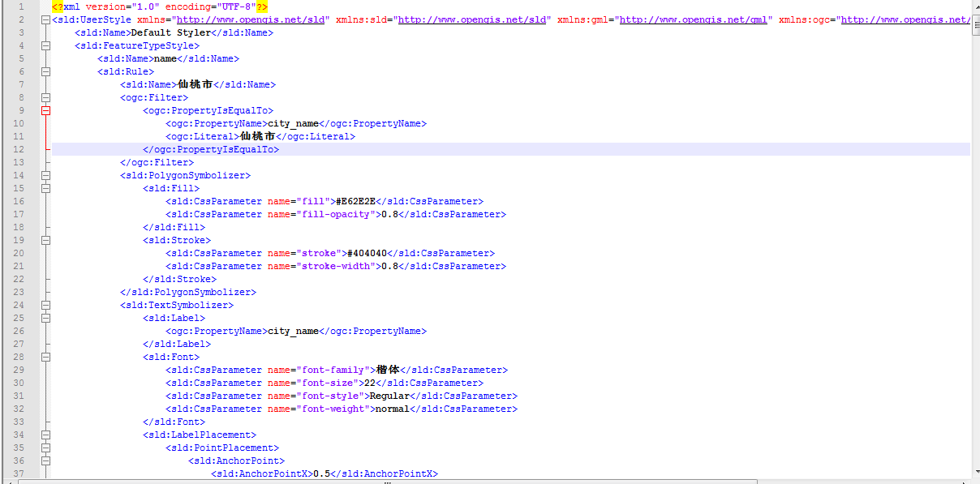This screenshot has width=980, height=484.
Task: Collapse the sld:FeatureTypeStyle fold marker
Action: coord(45,45)
